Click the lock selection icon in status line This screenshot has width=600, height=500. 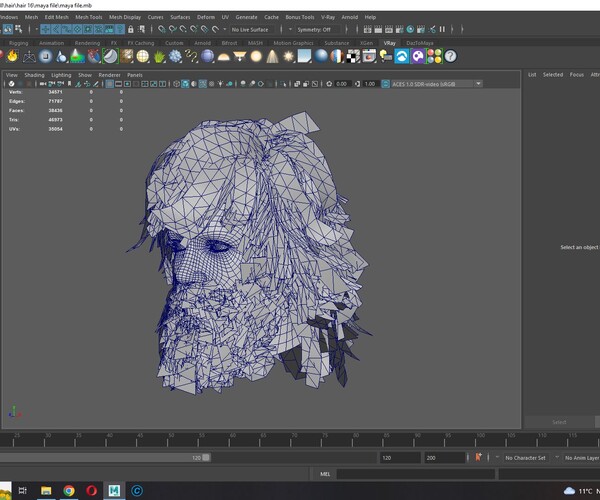pyautogui.click(x=130, y=29)
